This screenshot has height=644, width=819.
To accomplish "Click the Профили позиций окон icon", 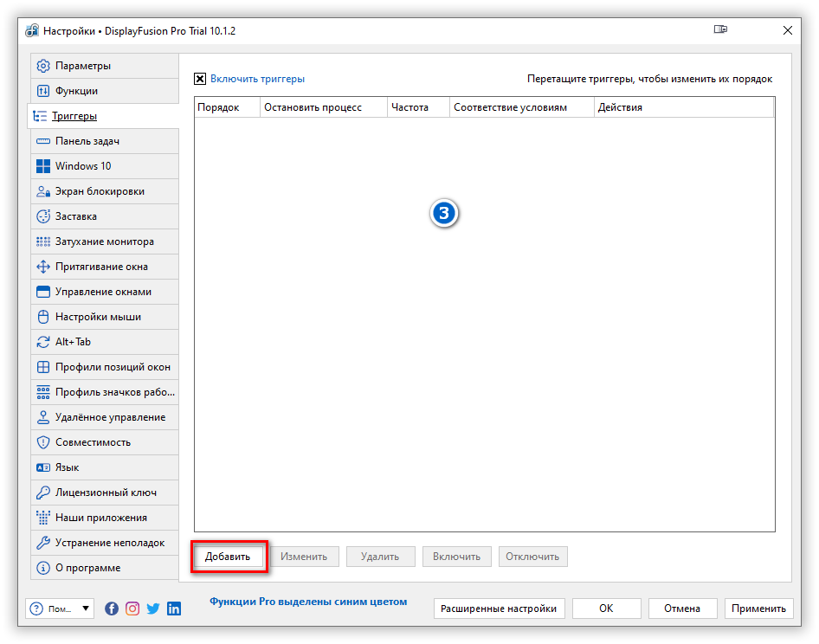I will point(42,367).
